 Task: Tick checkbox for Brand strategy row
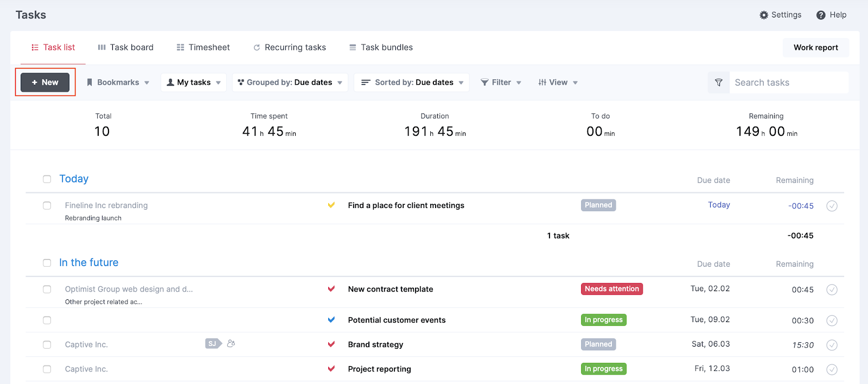[47, 345]
